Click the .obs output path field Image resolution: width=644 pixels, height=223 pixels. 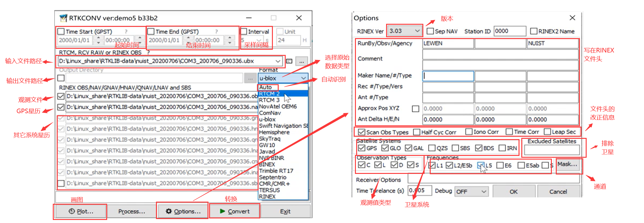coord(162,96)
